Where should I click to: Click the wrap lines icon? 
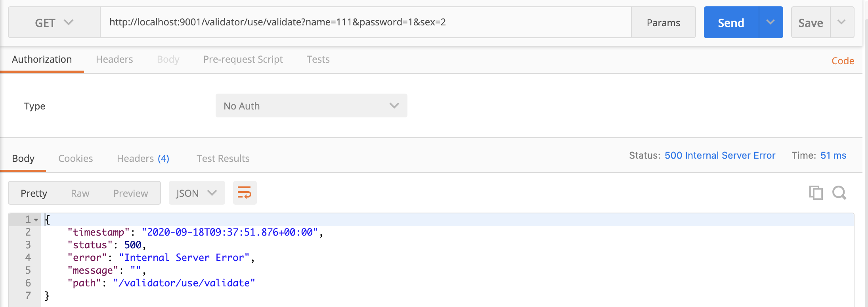[245, 193]
